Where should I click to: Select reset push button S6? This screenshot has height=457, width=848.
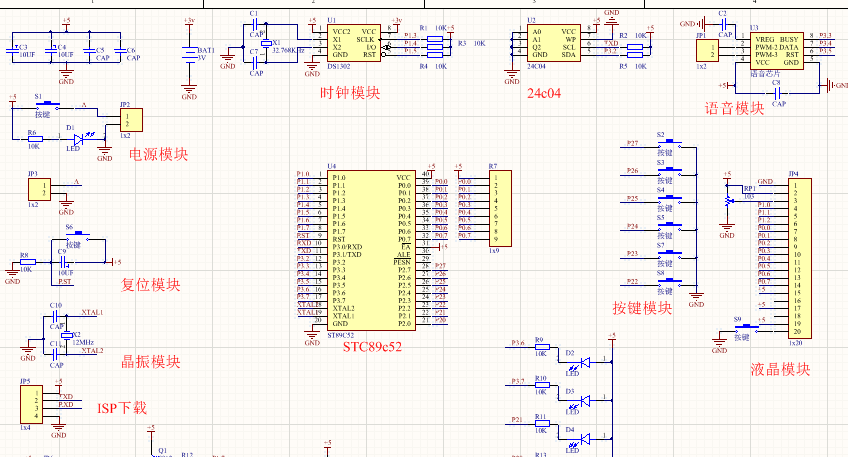click(x=78, y=235)
